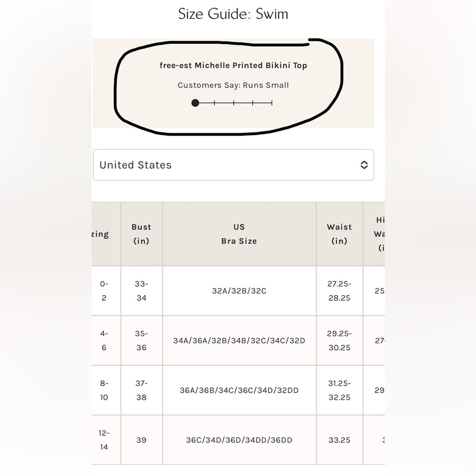Select the 'free-est Michelle Printed Bikini Top' title
Viewport: 476px width, 476px height.
(x=233, y=66)
